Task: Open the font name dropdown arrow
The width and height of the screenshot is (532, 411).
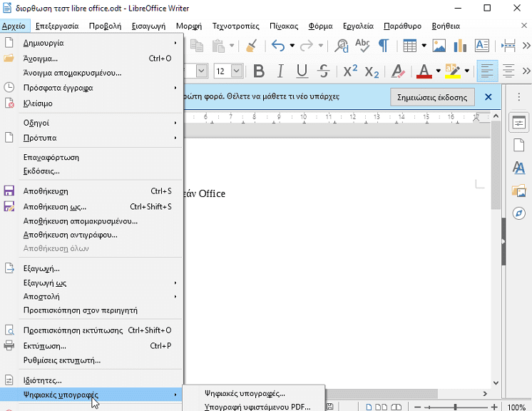Action: pyautogui.click(x=202, y=71)
